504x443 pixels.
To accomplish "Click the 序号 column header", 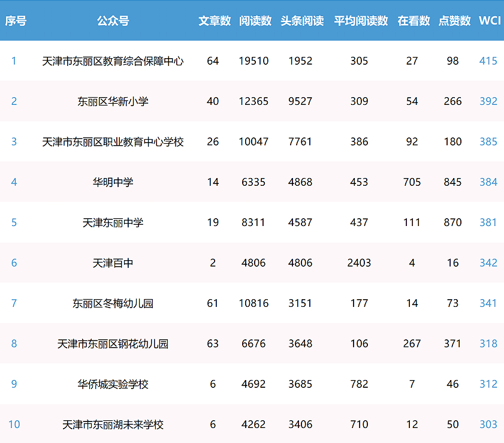I will pos(16,21).
